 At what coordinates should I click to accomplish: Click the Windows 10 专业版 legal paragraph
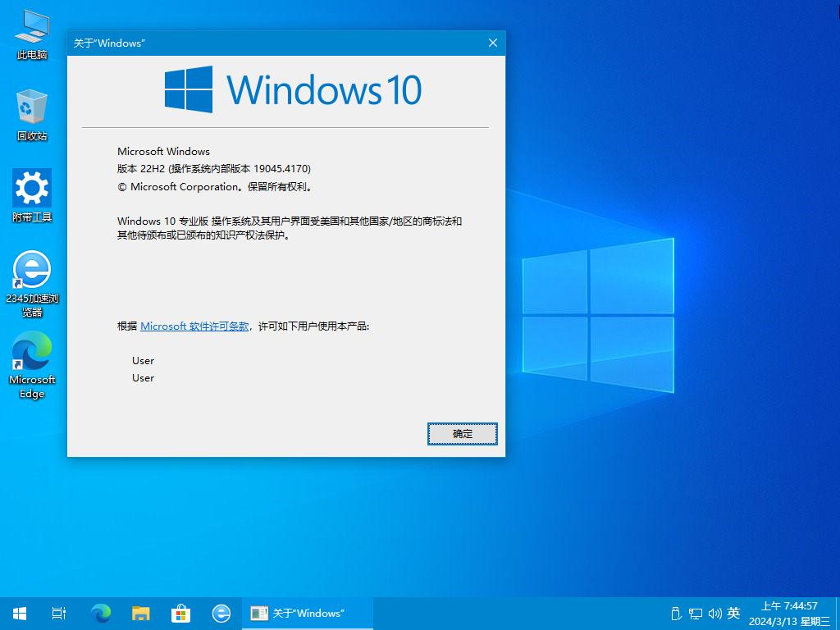[x=290, y=228]
